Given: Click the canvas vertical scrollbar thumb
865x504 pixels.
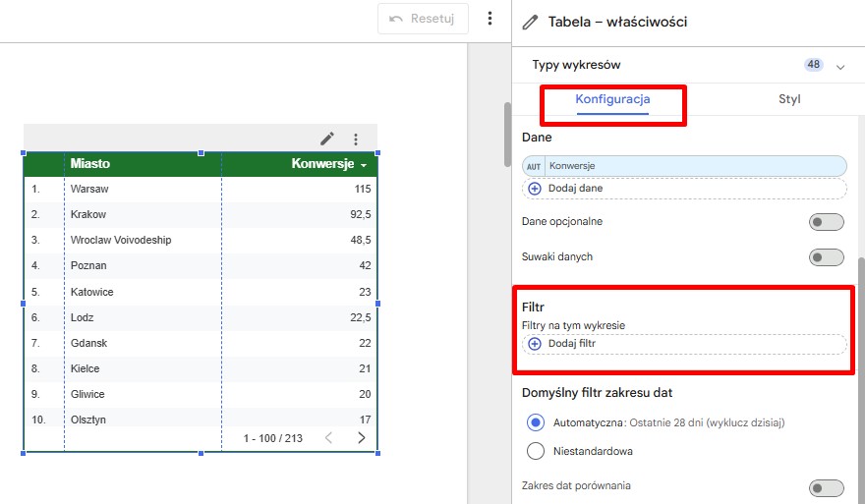Looking at the screenshot, I should pos(507,134).
